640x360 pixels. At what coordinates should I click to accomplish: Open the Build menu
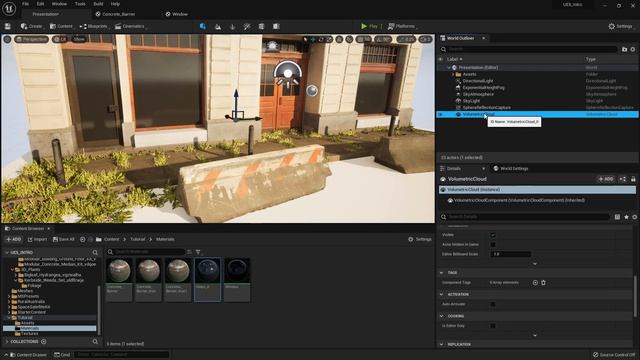[x=98, y=4]
